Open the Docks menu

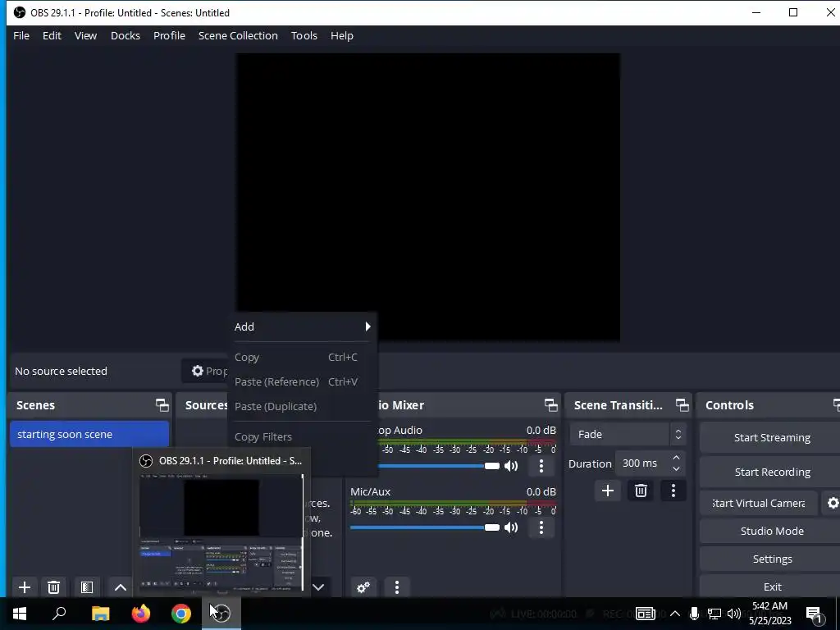(x=126, y=35)
